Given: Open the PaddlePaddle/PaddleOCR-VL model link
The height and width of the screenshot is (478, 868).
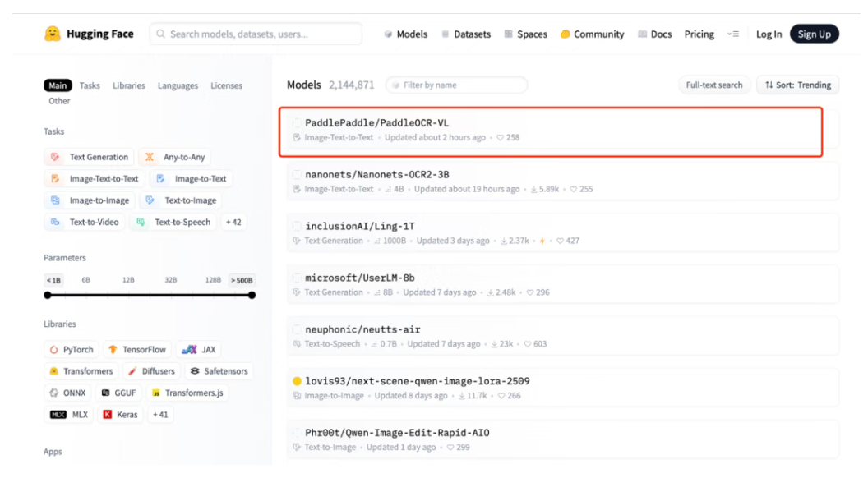Looking at the screenshot, I should [376, 123].
